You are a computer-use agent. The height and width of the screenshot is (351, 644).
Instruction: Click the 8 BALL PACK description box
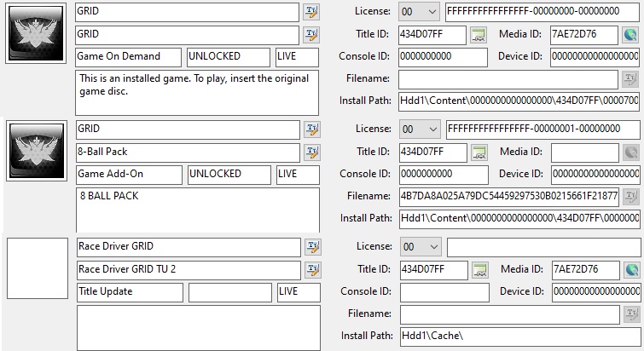point(198,210)
